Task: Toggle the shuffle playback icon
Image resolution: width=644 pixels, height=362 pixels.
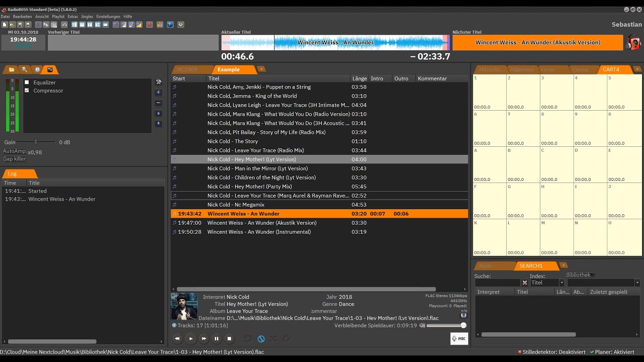Action: [x=273, y=339]
